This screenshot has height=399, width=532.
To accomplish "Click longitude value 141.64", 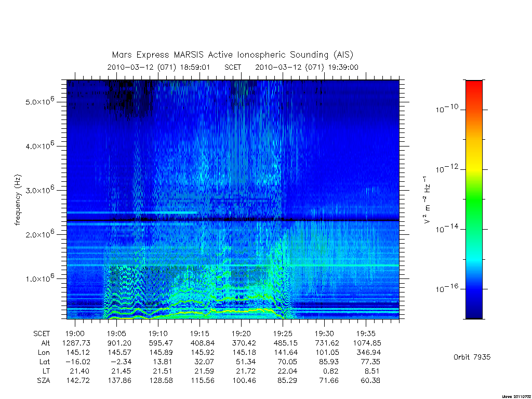I will [x=285, y=353].
